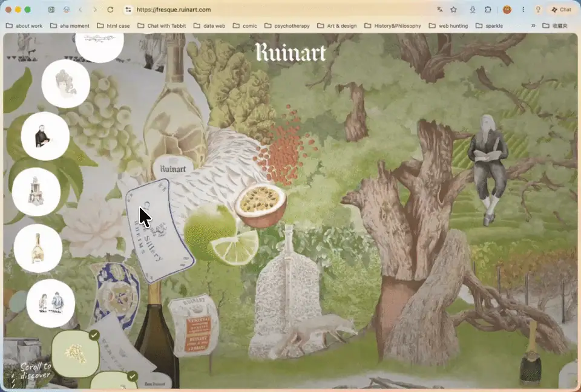Open the 'web hunting' bookmark folder
This screenshot has height=392, width=581.
click(448, 25)
